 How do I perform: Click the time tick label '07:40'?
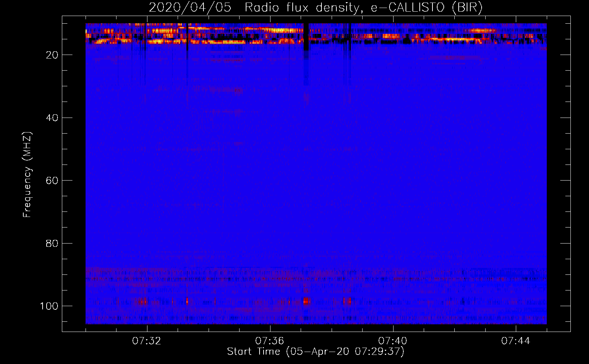click(393, 341)
